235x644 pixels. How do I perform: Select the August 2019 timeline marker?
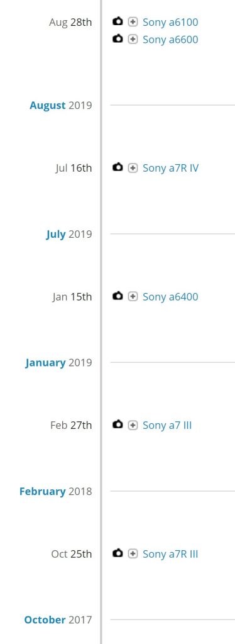[61, 106]
